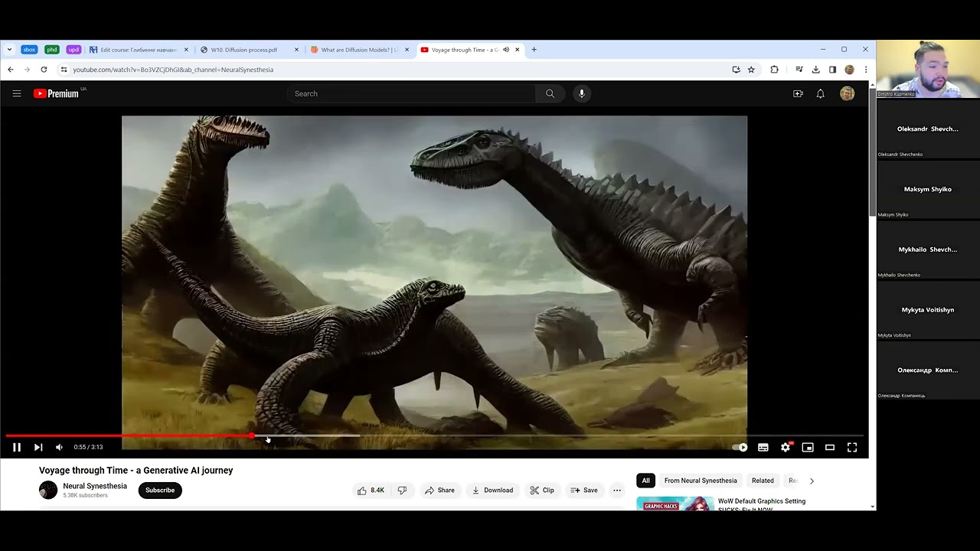Select Mykyta Voitishyn participant tile
The height and width of the screenshot is (551, 980).
[928, 310]
